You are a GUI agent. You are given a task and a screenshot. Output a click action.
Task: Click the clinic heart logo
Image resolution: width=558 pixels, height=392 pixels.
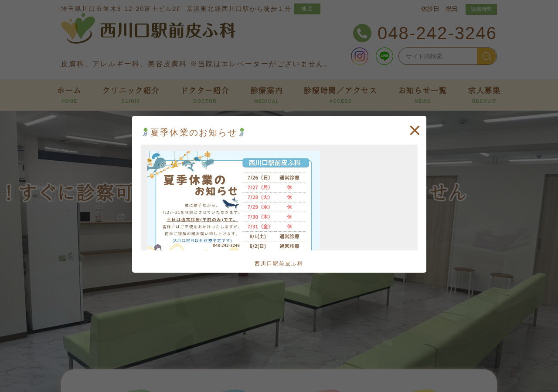(x=78, y=28)
